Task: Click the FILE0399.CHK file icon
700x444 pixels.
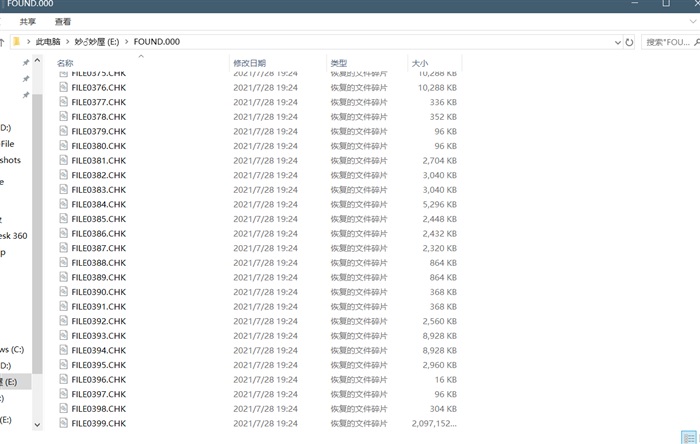Action: (63, 424)
